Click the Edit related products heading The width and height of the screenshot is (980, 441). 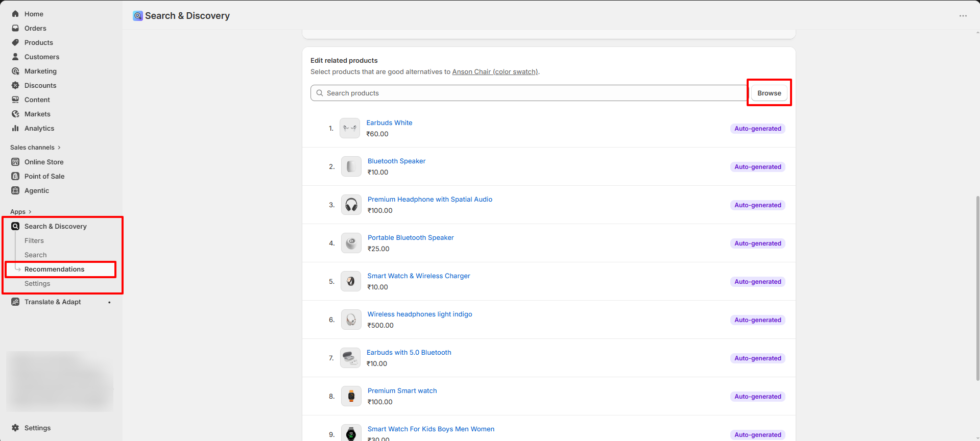(x=344, y=60)
